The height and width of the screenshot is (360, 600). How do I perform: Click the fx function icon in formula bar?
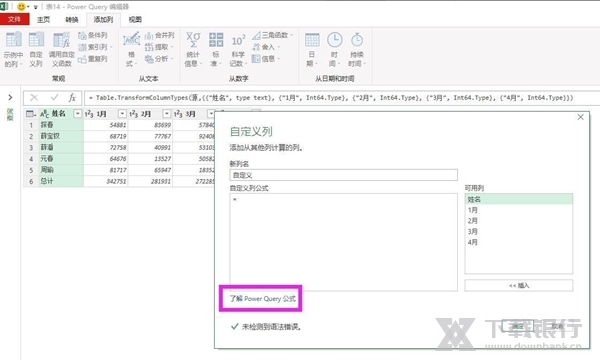(x=72, y=98)
